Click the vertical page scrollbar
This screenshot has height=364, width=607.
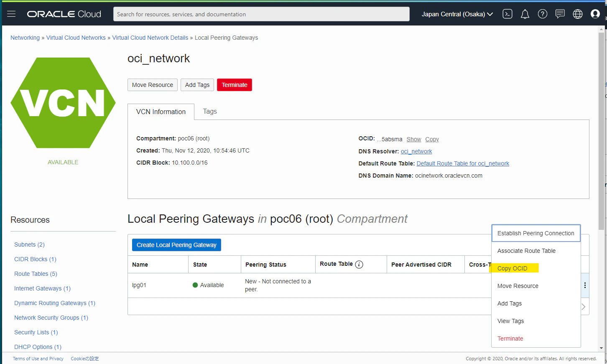pos(601,131)
